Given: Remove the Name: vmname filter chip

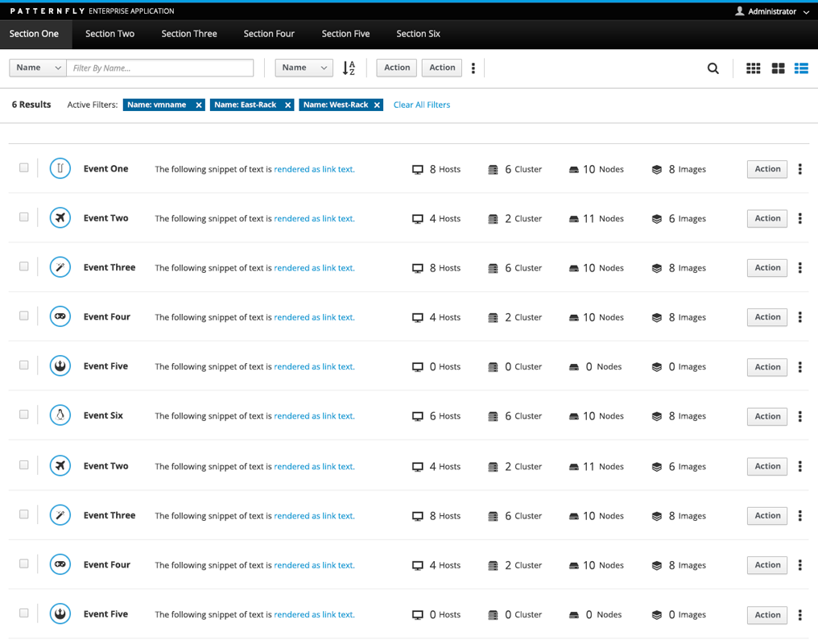Looking at the screenshot, I should (199, 105).
